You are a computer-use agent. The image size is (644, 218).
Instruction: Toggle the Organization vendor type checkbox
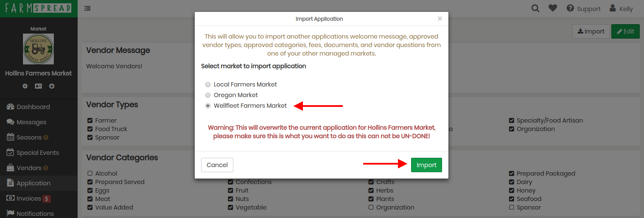tap(512, 129)
